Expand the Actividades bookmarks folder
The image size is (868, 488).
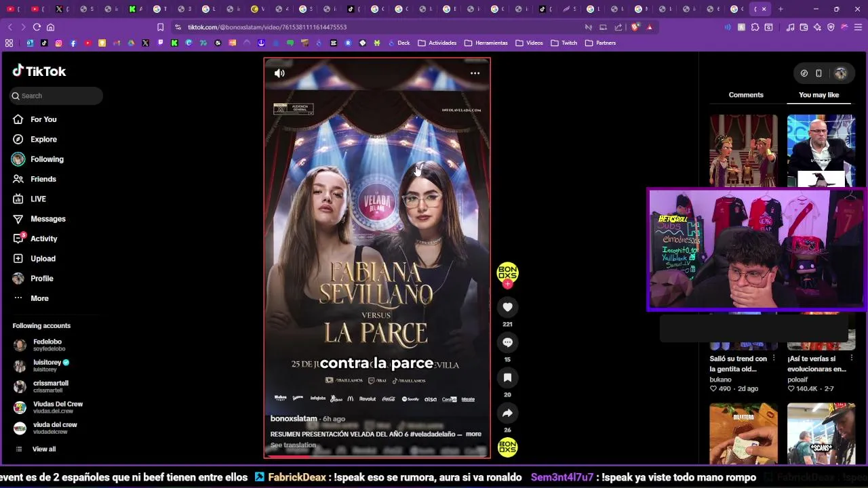pyautogui.click(x=437, y=43)
